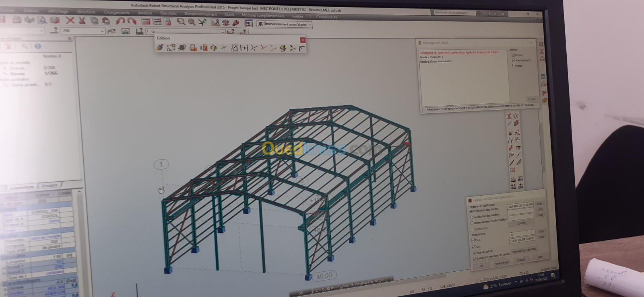Click the blue help question icon in object panel

pos(38,46)
